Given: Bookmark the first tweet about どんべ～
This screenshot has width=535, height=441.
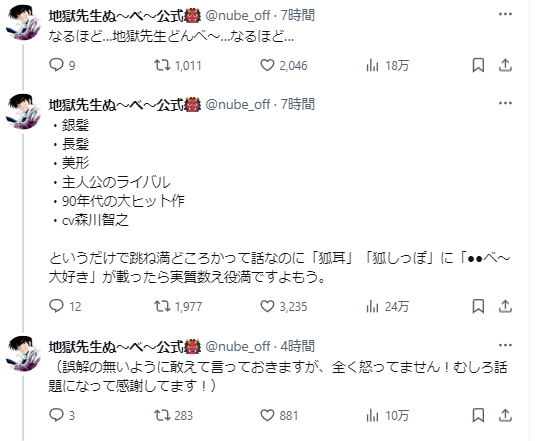Looking at the screenshot, I should click(x=478, y=65).
